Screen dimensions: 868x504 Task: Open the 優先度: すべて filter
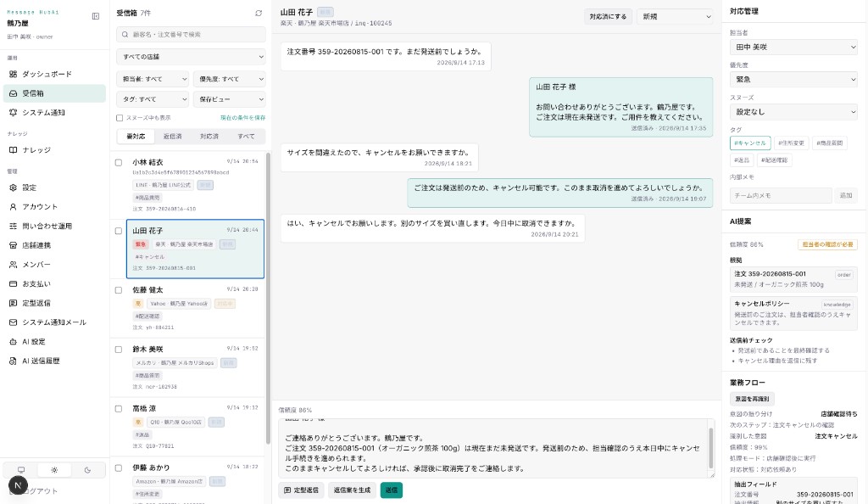click(x=229, y=79)
